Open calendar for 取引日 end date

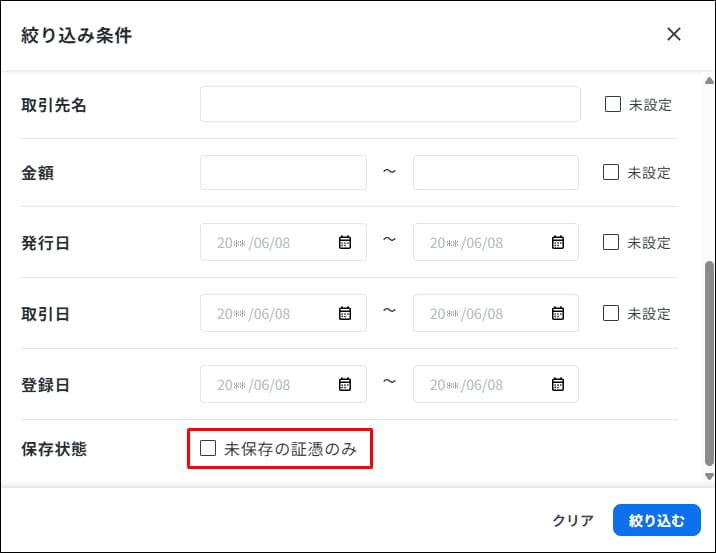click(558, 313)
